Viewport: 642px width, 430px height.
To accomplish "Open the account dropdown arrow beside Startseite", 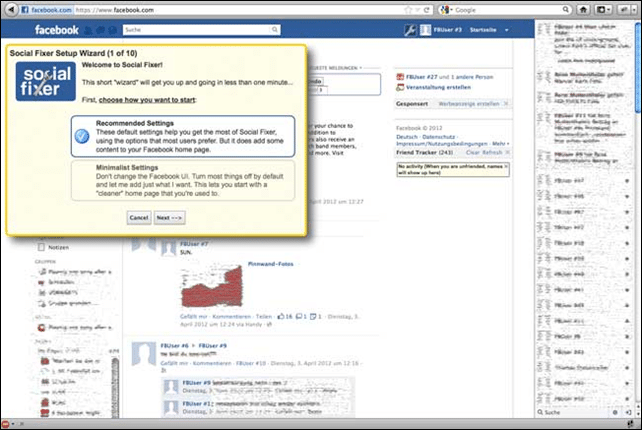I will (x=506, y=30).
